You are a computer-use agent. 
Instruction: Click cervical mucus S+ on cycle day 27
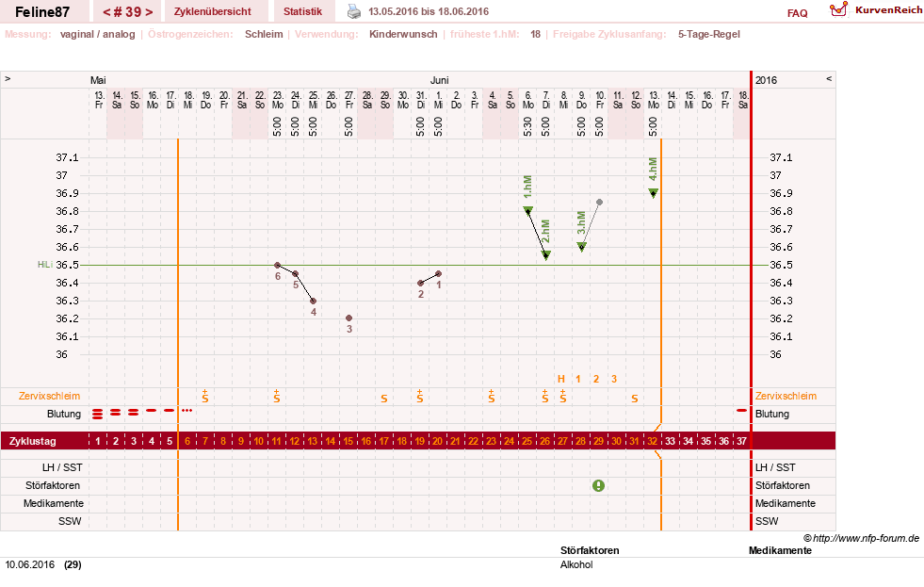563,396
